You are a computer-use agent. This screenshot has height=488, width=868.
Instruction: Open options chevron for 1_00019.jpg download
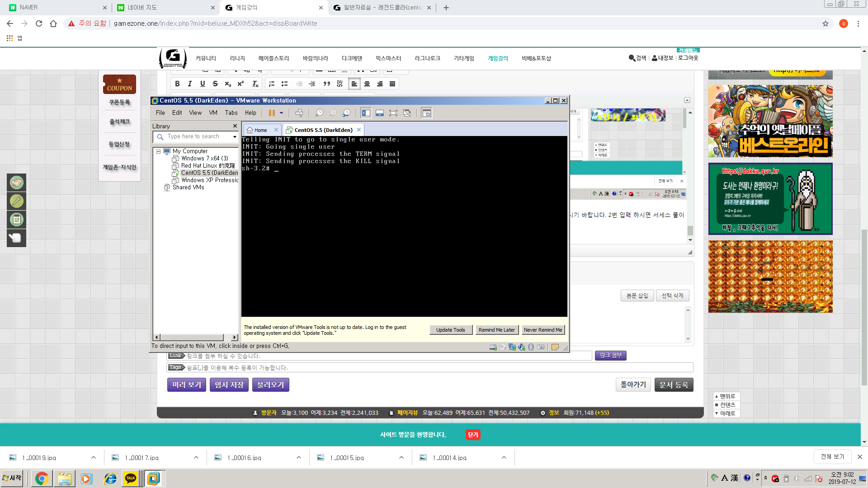click(x=93, y=457)
